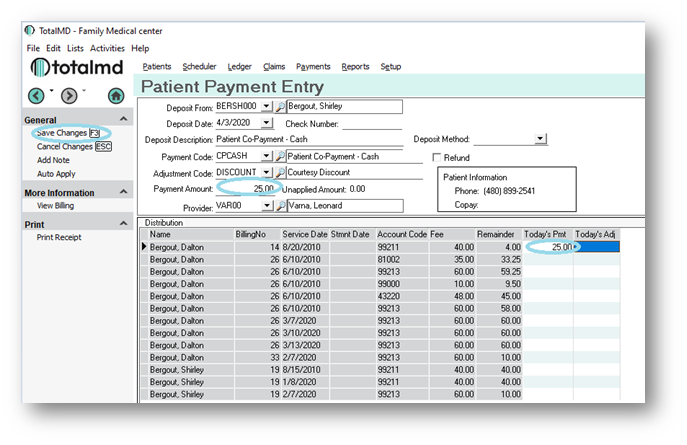Screen dimensions: 687x445
Task: Click the Print Receipt link
Action: point(59,238)
